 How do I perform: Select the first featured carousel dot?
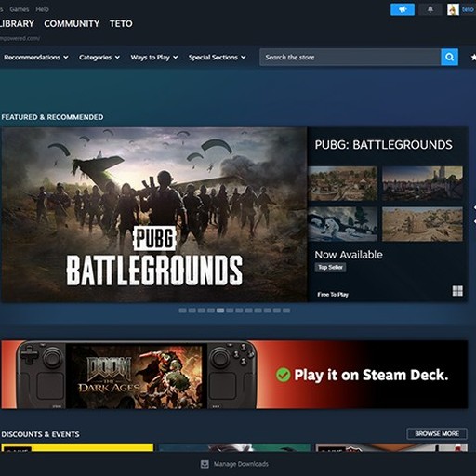click(x=182, y=311)
